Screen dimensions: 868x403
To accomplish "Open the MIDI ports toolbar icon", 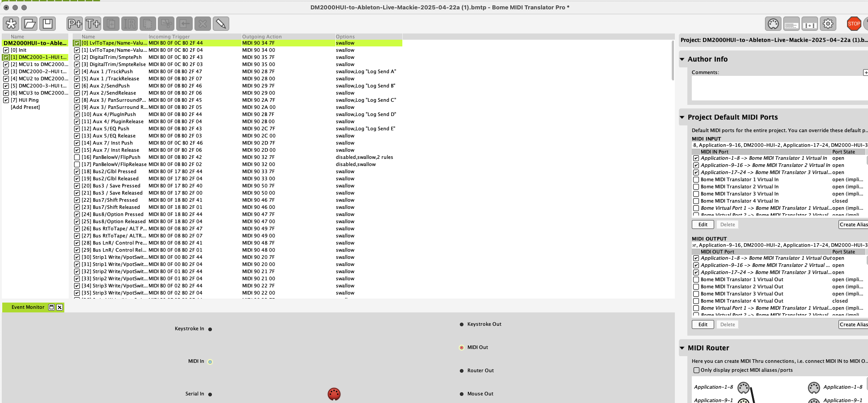I will [x=773, y=24].
